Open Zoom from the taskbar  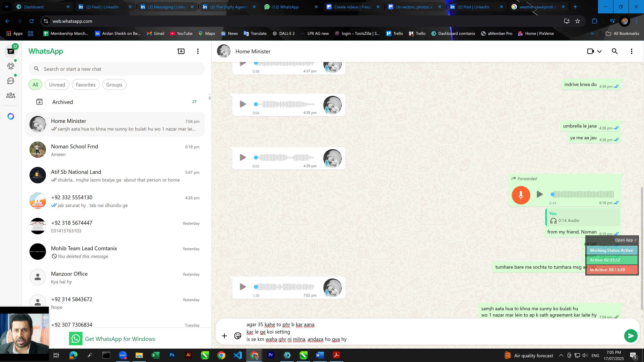[x=123, y=355]
